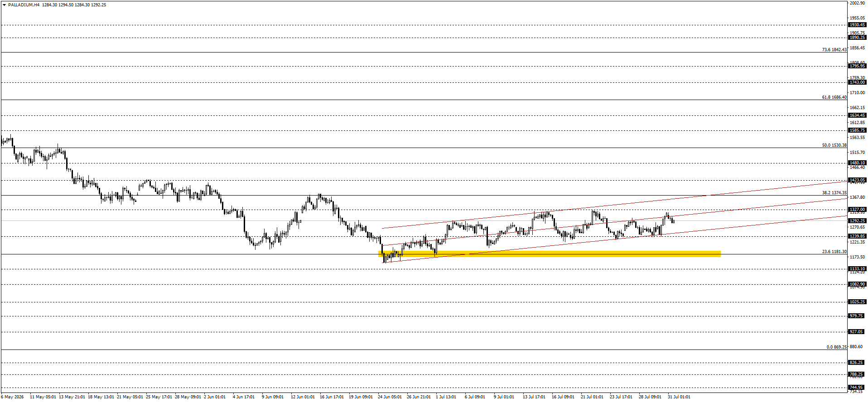868x402 pixels.
Task: Click the 73.6 1842.43 Fibonacci label
Action: [834, 50]
